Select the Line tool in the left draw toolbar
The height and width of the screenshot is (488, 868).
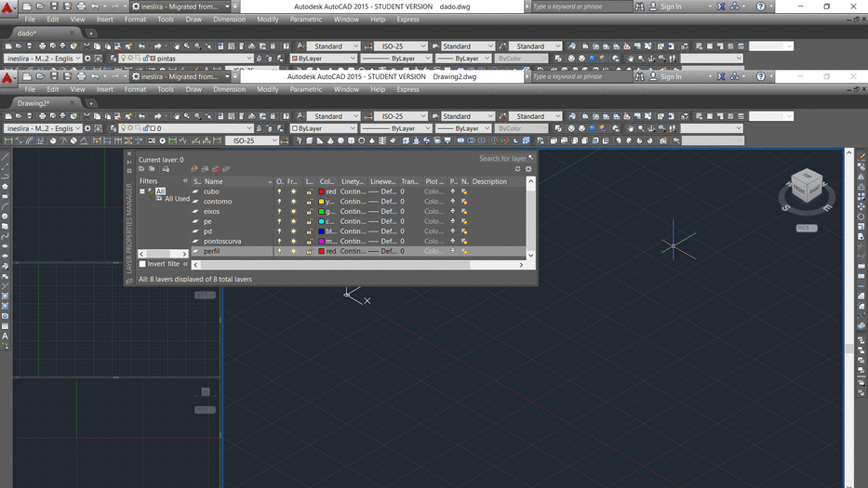[x=5, y=157]
